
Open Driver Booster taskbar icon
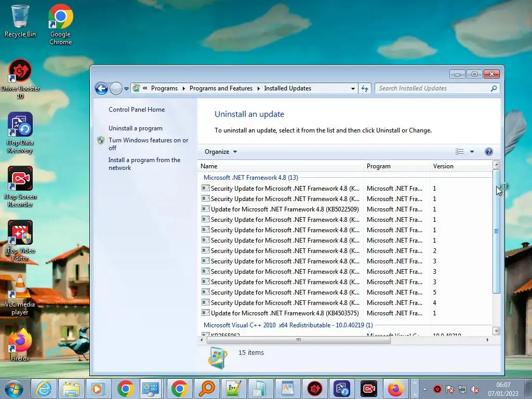[x=314, y=389]
